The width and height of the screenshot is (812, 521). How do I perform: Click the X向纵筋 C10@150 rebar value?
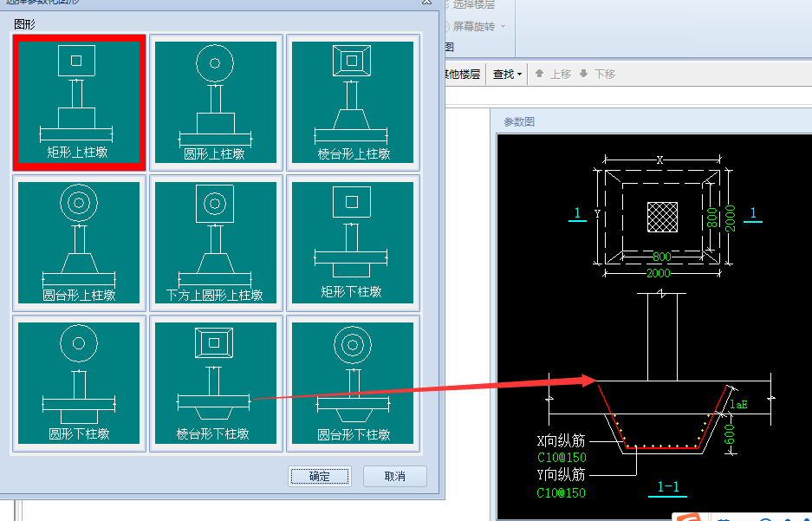point(561,457)
